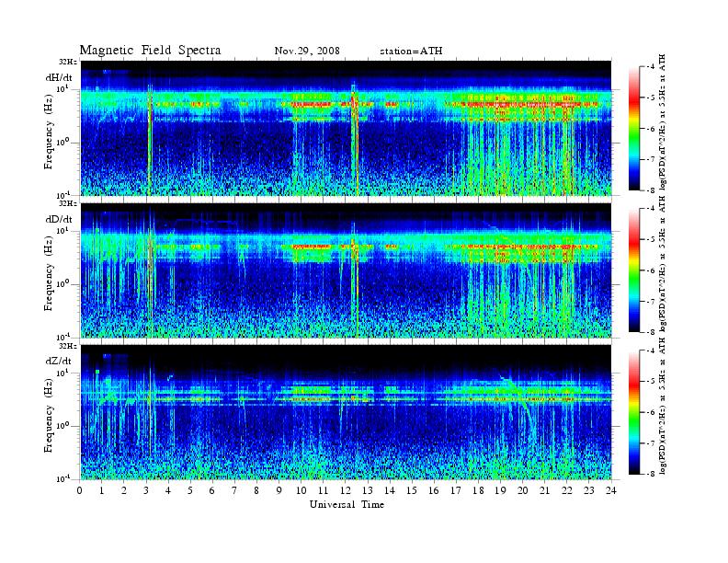Screen dimensions: 728x563
Task: Click the "2" tick on the time axis
Action: (124, 490)
